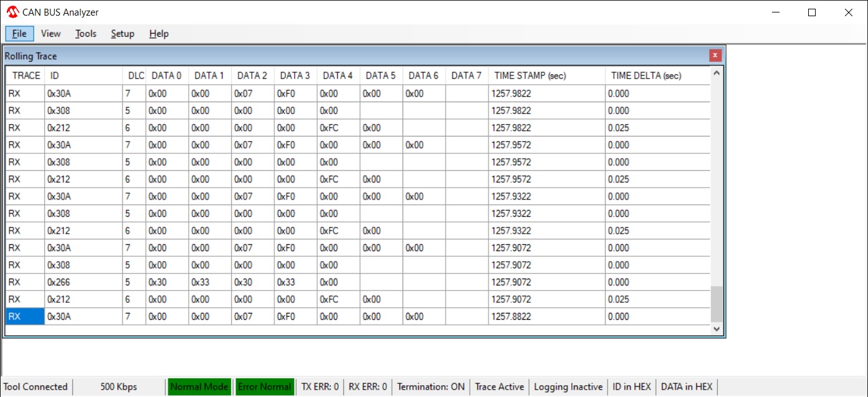Click the Error Normal status indicator
The image size is (868, 397).
click(x=264, y=387)
